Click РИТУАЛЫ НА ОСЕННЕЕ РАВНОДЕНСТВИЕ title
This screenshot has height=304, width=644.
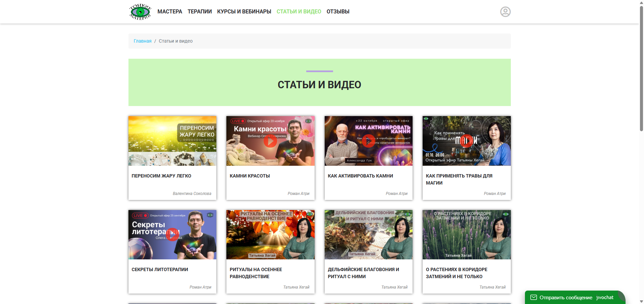(256, 273)
